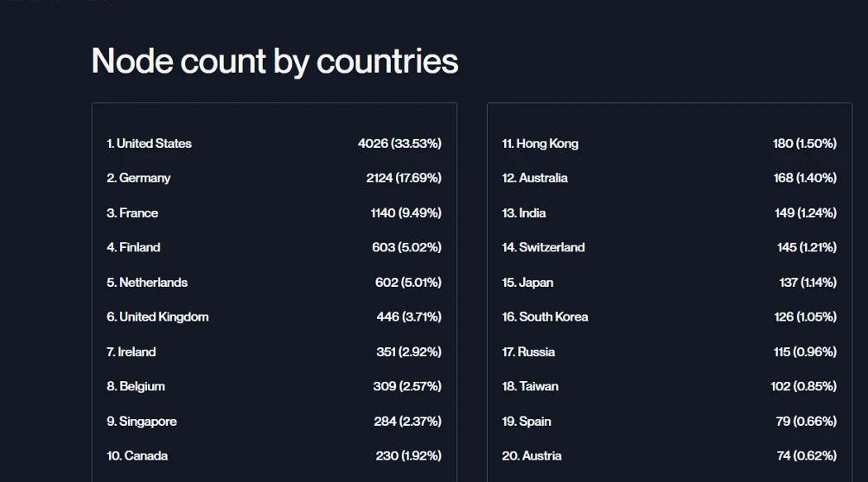Click the Russia node count 115 (0.96%)
The width and height of the screenshot is (868, 482).
tap(804, 352)
